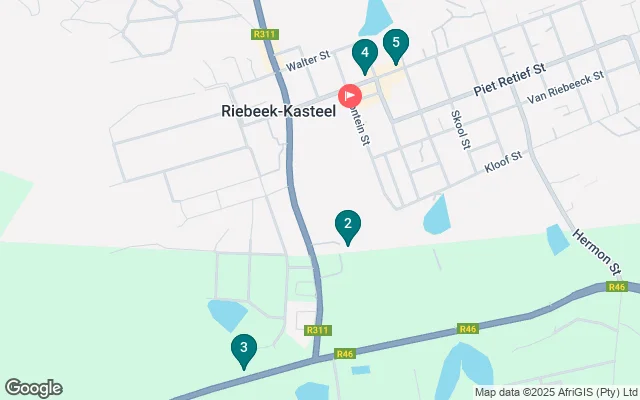Image resolution: width=640 pixels, height=400 pixels.
Task: Click the blue dam above marker 5
Action: click(x=375, y=17)
